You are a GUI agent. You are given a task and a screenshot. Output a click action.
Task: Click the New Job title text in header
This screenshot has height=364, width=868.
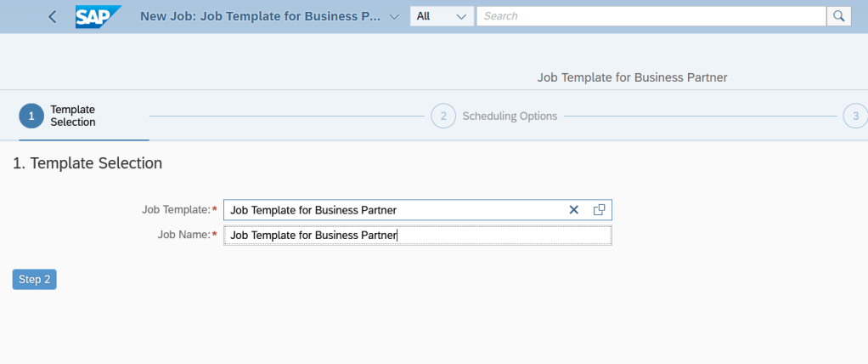tap(260, 16)
